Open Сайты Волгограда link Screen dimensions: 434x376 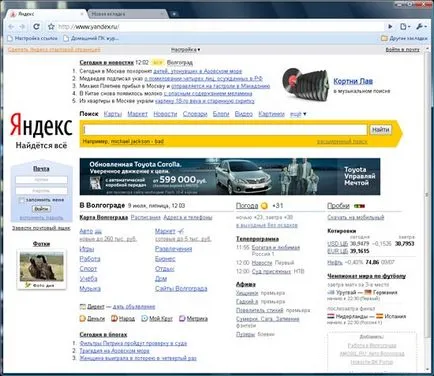click(x=181, y=289)
